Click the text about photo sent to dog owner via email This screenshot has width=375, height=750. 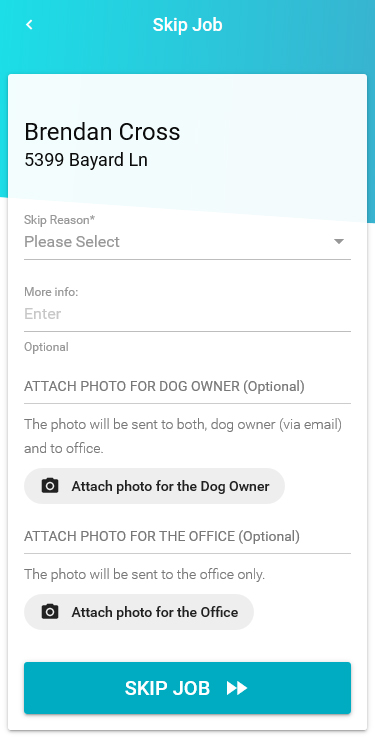(183, 437)
